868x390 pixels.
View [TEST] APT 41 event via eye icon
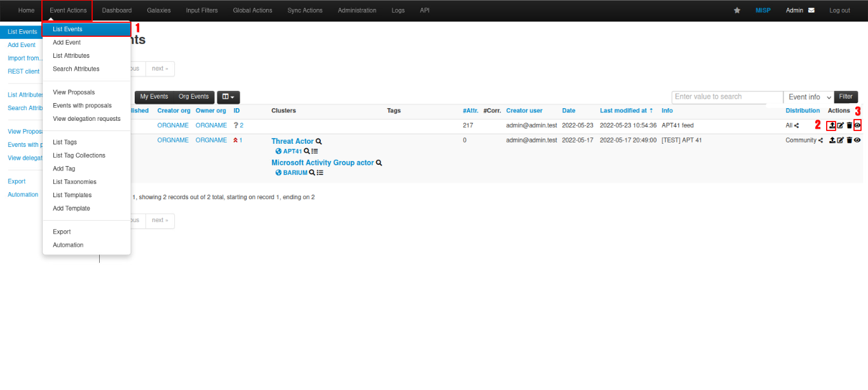[857, 141]
